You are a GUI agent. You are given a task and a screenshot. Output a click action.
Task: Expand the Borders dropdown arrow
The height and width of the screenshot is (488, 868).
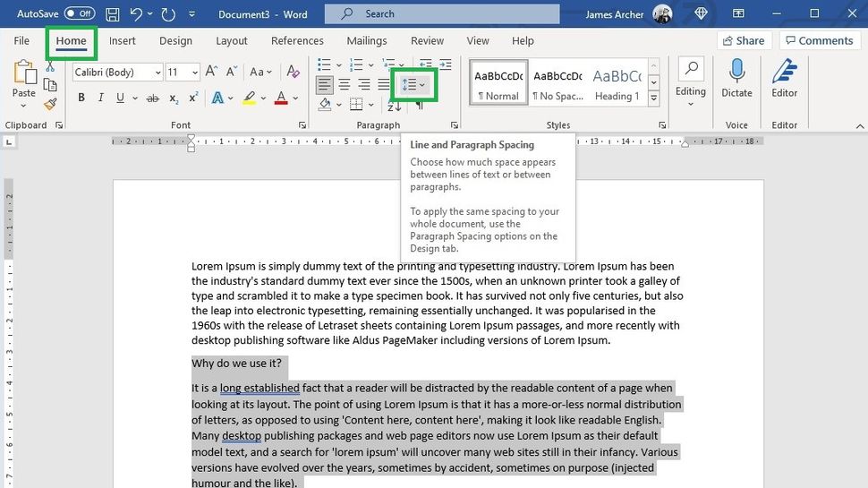pos(370,105)
